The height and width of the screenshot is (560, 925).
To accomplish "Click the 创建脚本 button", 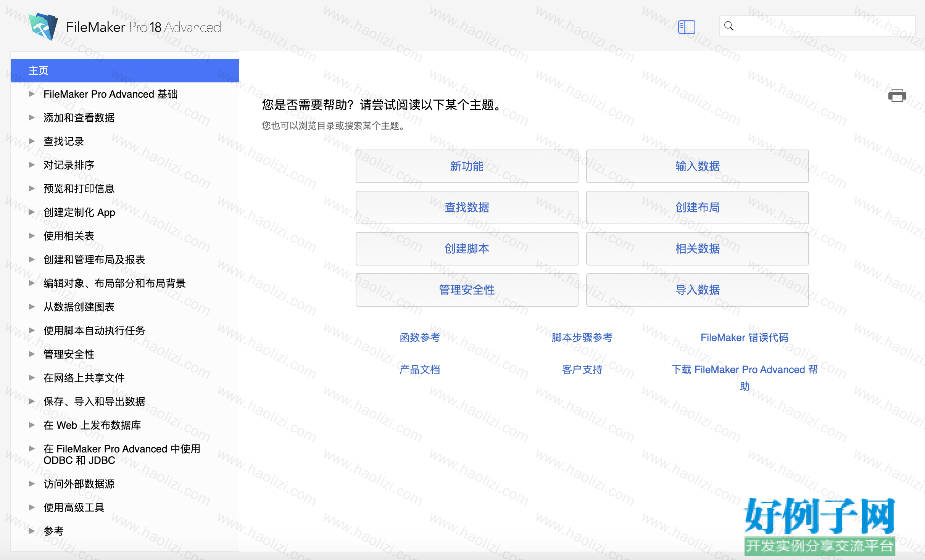I will [467, 249].
